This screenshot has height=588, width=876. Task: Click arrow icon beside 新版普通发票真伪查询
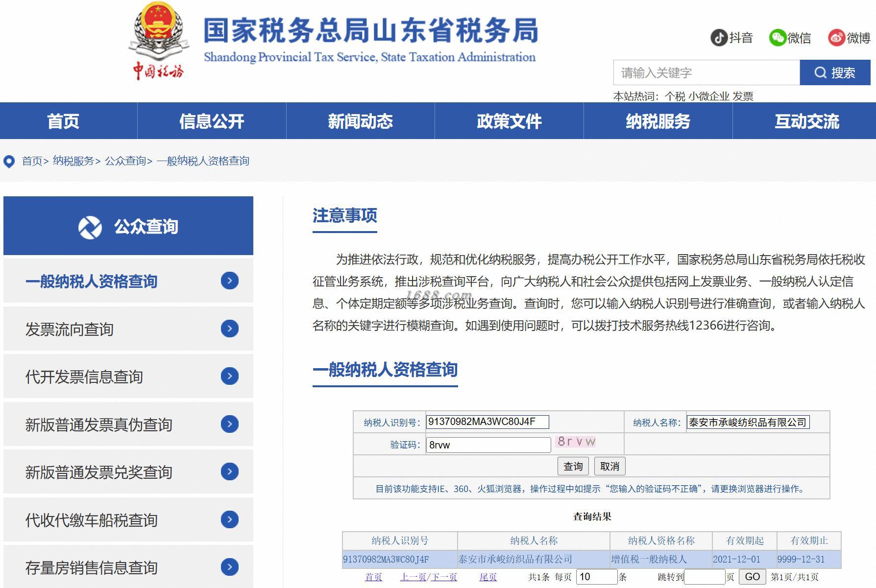[229, 424]
